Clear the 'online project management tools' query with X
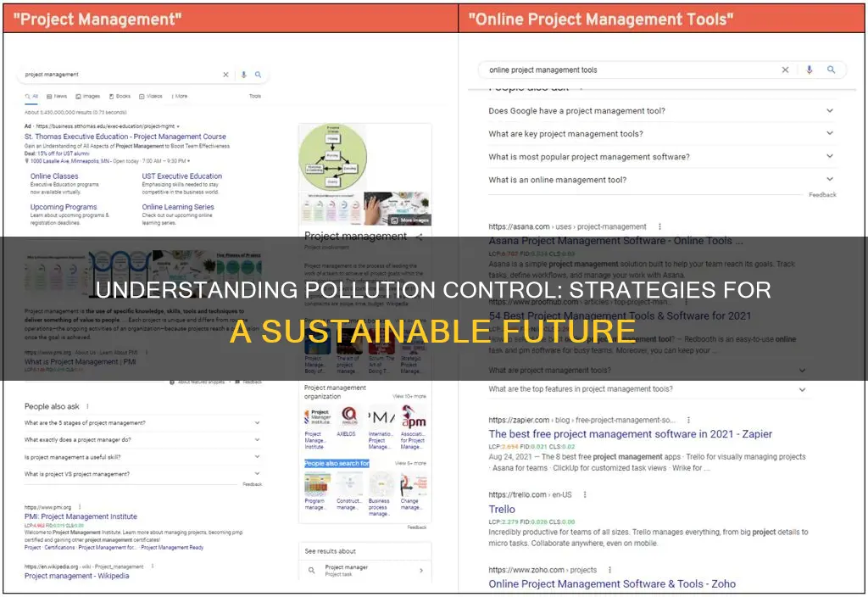This screenshot has height=597, width=868. click(x=785, y=70)
